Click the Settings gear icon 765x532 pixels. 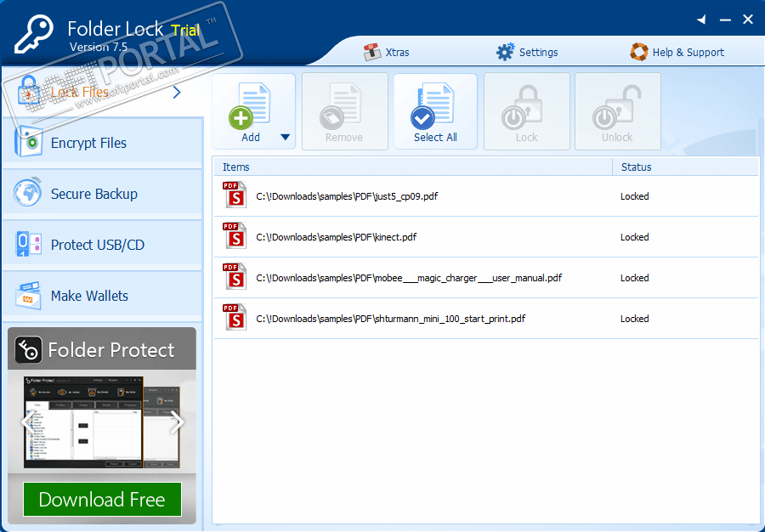pyautogui.click(x=505, y=52)
